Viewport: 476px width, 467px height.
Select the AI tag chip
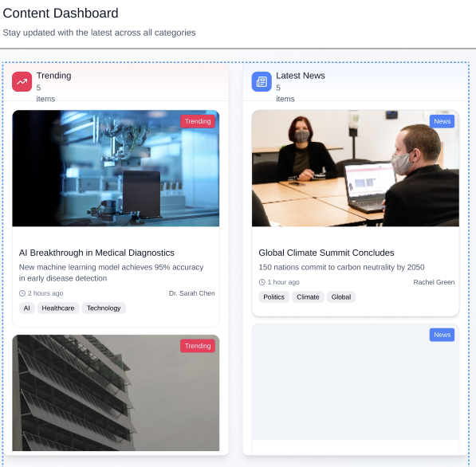(x=27, y=308)
